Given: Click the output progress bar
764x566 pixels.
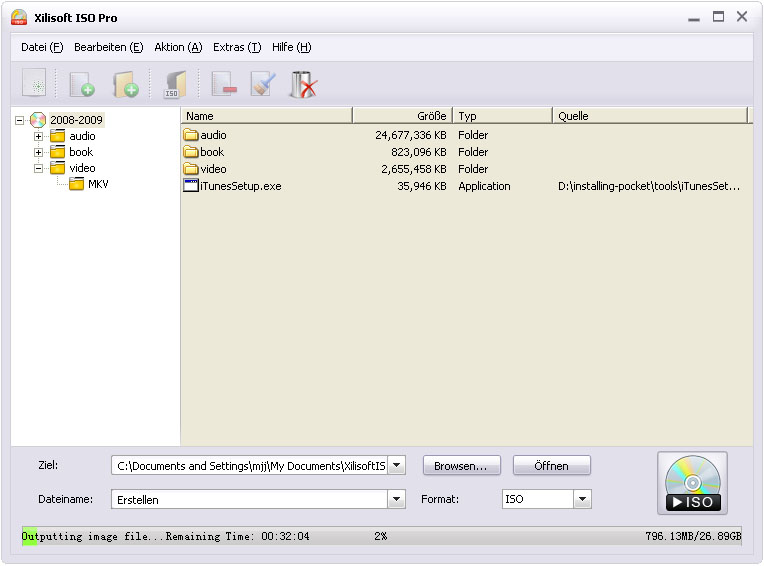Looking at the screenshot, I should point(382,536).
